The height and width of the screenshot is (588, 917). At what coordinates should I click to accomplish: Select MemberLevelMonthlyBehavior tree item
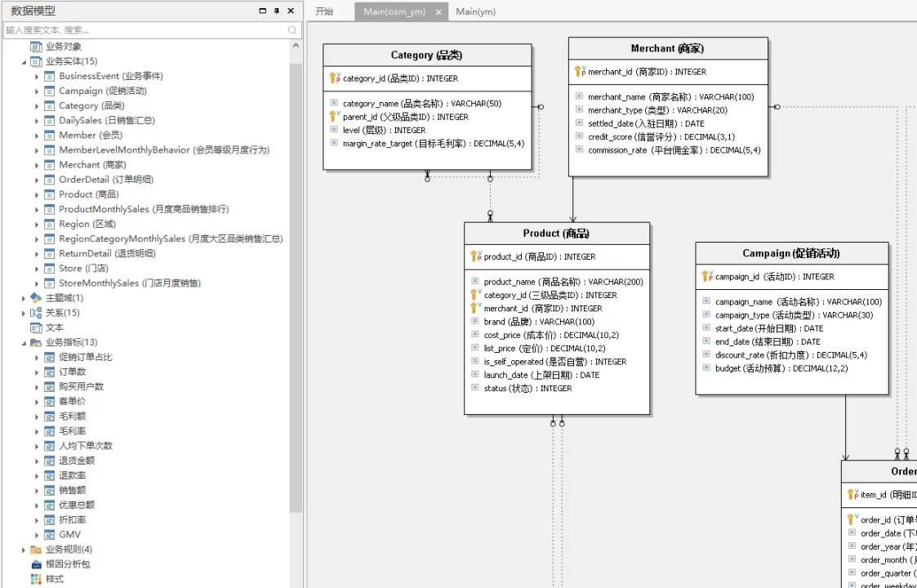[164, 149]
